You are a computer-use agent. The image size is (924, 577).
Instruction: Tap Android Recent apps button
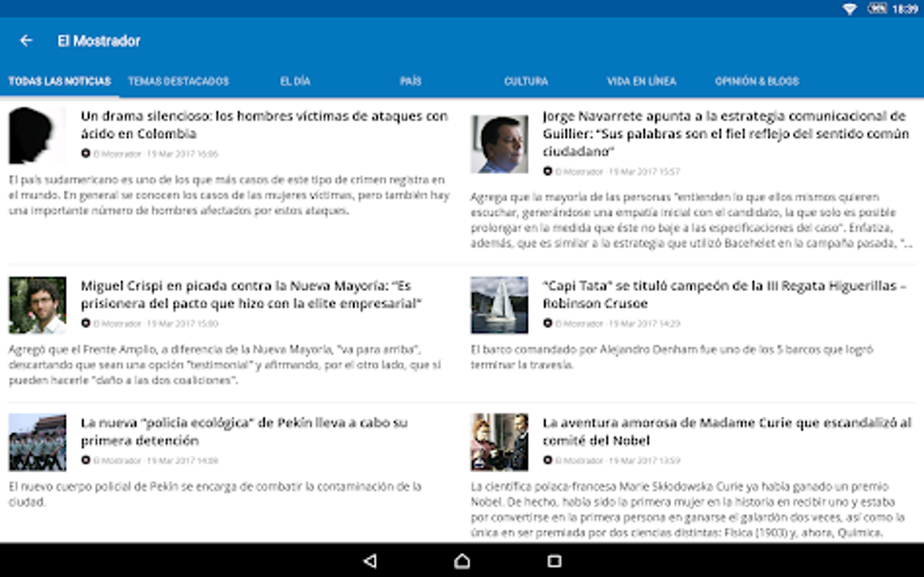(553, 561)
